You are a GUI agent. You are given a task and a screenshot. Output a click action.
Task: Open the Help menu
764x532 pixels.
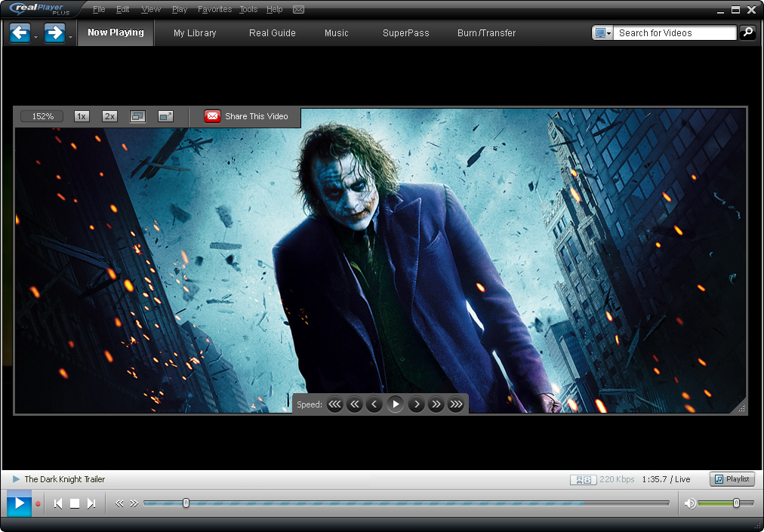[274, 9]
